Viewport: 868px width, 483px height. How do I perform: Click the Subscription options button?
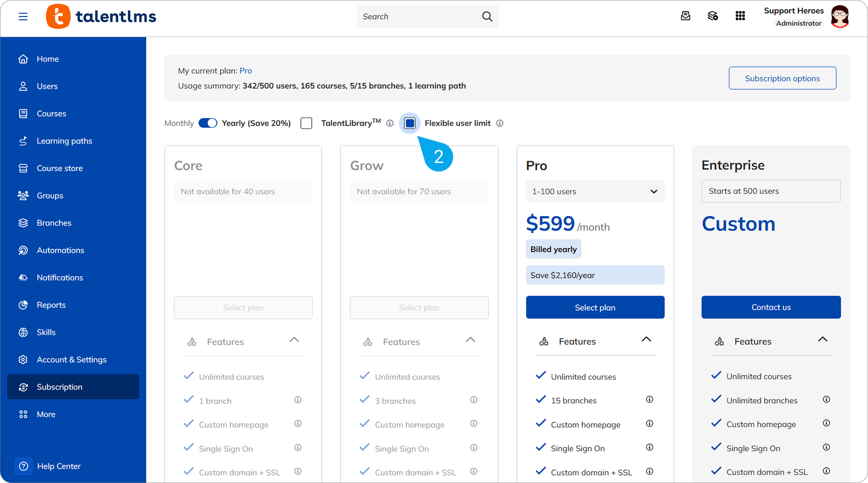click(x=782, y=78)
